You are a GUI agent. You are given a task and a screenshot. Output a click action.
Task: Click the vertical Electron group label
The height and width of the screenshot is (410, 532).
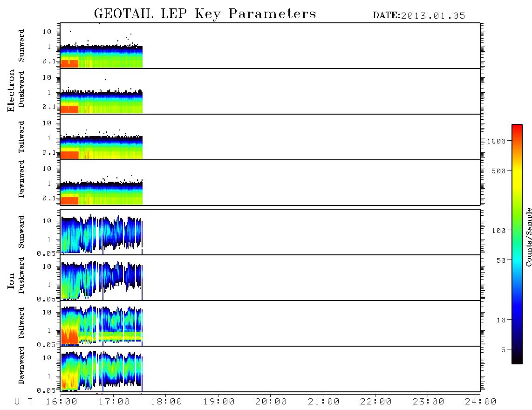(11, 91)
